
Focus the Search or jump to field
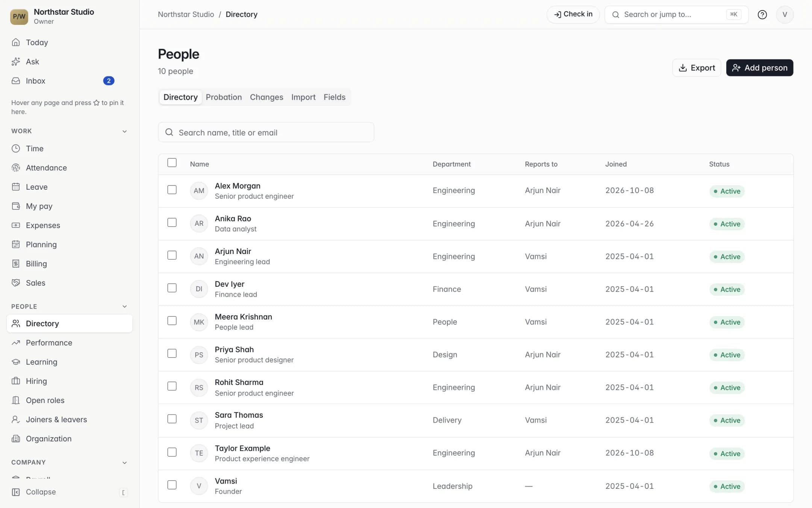point(676,15)
